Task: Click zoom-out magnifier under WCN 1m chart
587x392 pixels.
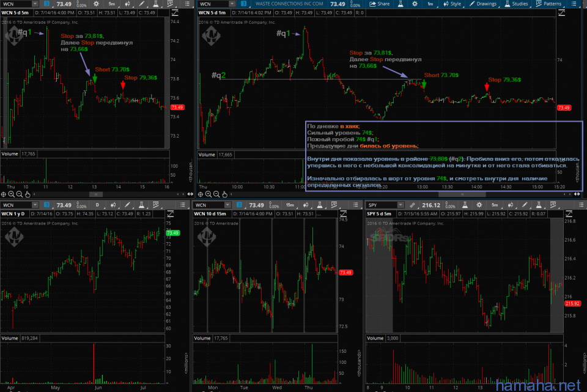Action: 216,194
